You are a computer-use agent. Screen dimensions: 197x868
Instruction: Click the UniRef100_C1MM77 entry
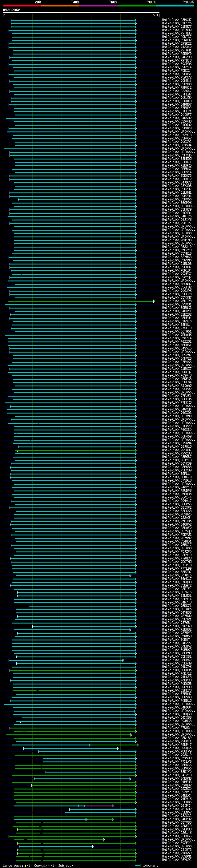pos(177,26)
